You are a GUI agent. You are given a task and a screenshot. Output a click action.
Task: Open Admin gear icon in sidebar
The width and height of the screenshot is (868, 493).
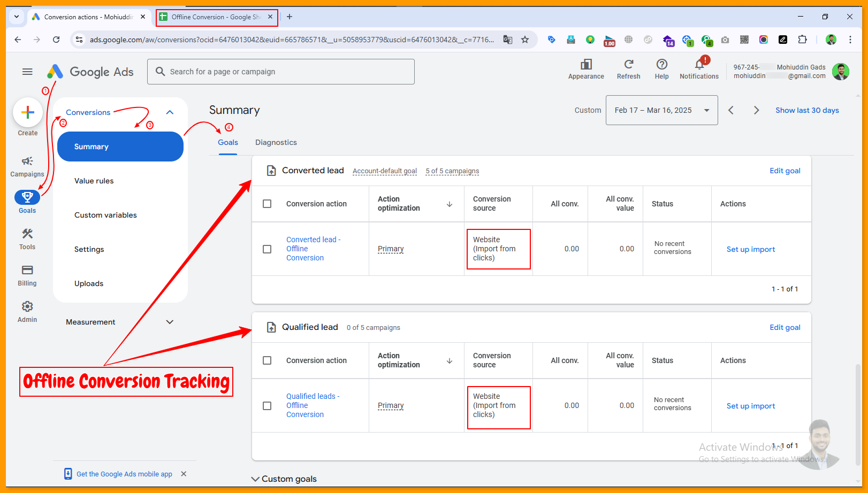[27, 307]
